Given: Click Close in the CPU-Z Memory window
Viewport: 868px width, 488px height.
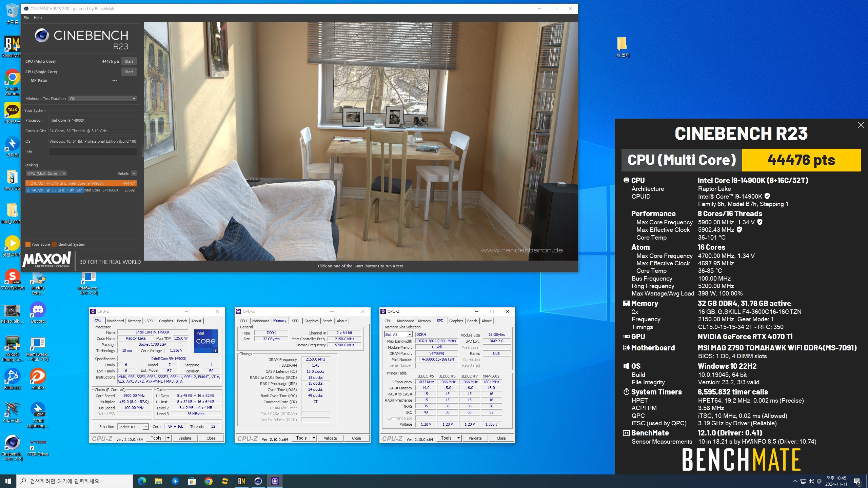Looking at the screenshot, I should [x=356, y=438].
